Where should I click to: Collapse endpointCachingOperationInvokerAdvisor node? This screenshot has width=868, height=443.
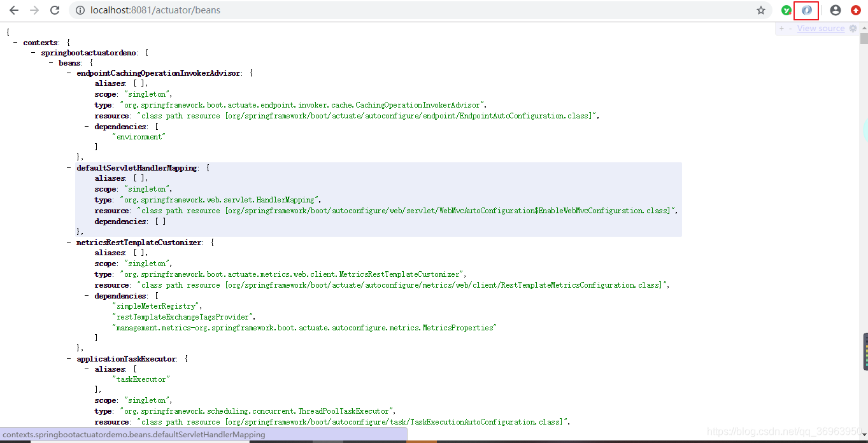pyautogui.click(x=69, y=73)
